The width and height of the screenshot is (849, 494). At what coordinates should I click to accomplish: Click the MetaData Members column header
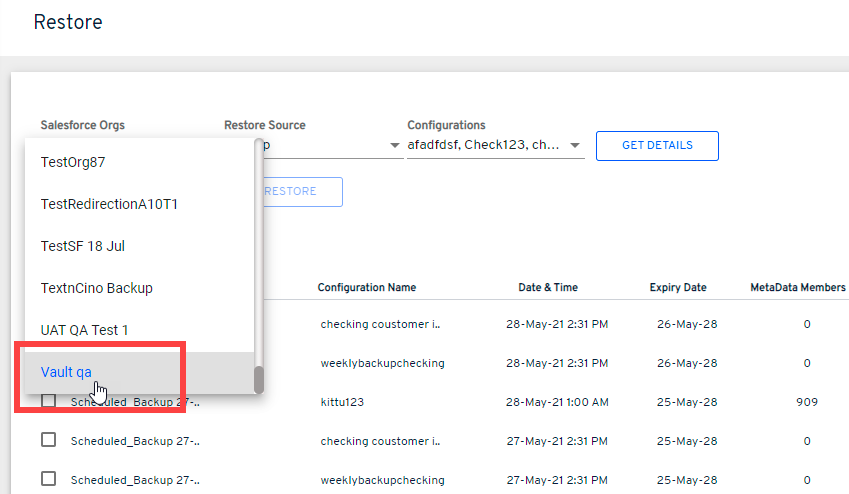click(x=797, y=288)
